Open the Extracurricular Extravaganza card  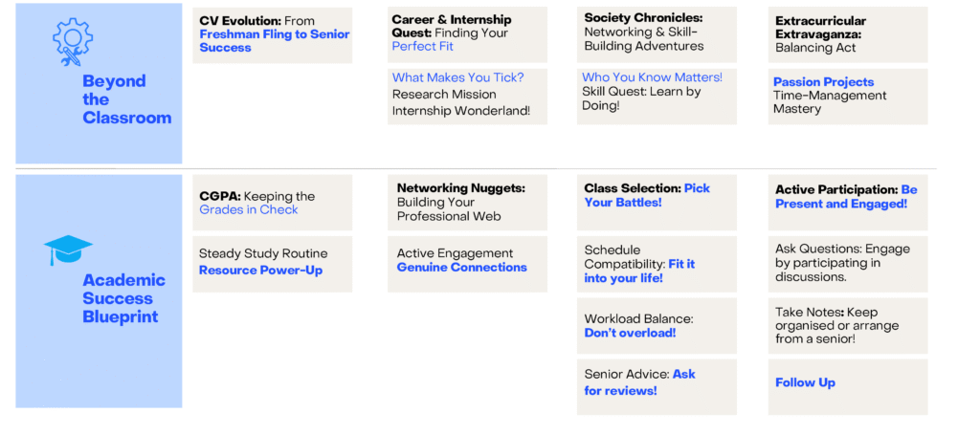click(847, 34)
